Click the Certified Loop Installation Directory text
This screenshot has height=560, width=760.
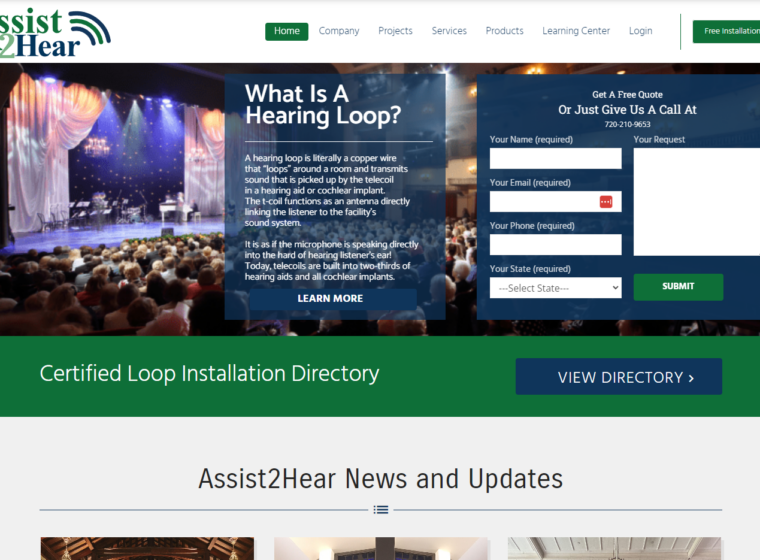(209, 374)
